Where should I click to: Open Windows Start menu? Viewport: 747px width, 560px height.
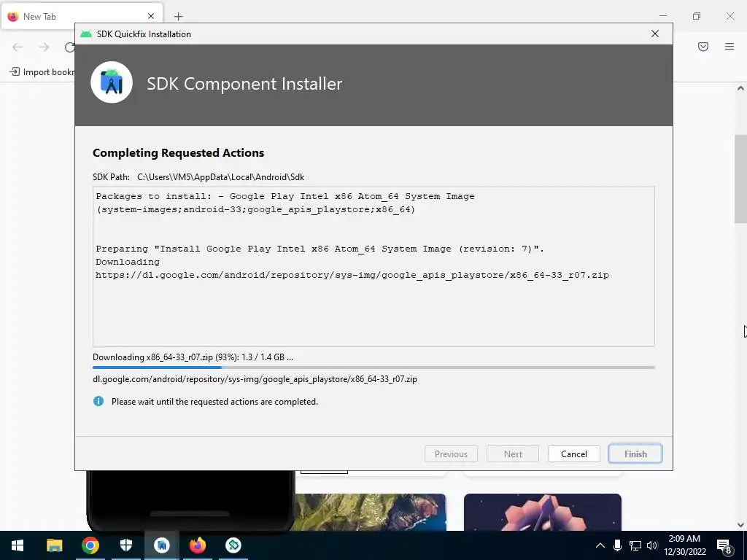click(x=18, y=545)
